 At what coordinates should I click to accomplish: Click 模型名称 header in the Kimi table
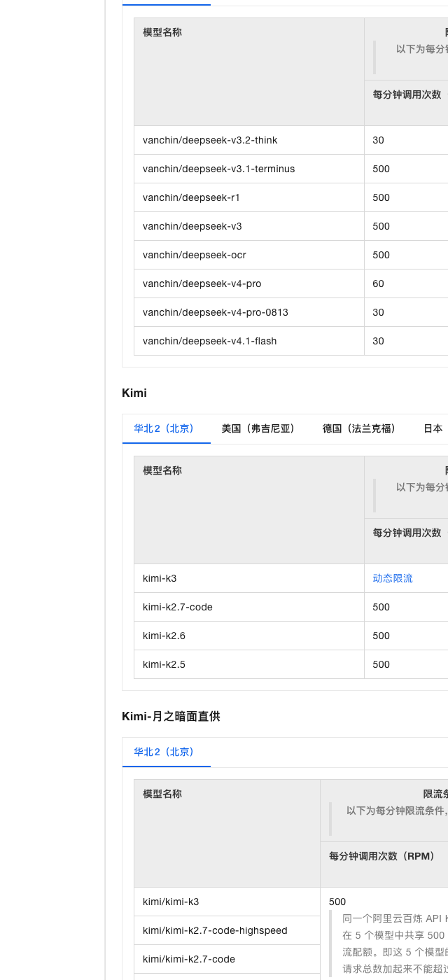162,470
